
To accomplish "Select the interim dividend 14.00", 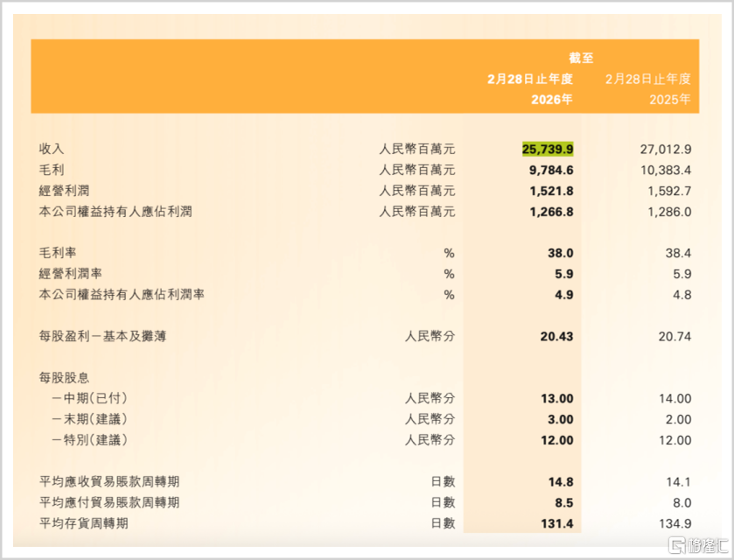I will click(675, 399).
